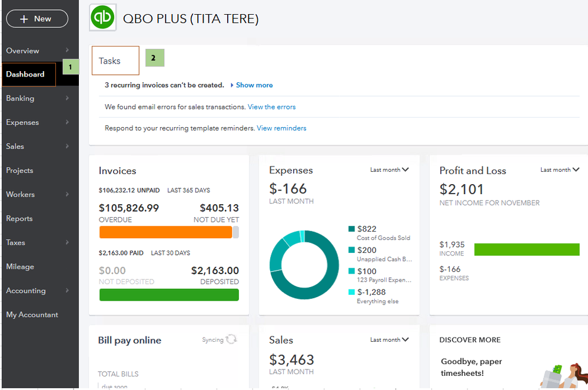This screenshot has height=390, width=588.
Task: Open the Sales Last month dropdown
Action: (389, 340)
